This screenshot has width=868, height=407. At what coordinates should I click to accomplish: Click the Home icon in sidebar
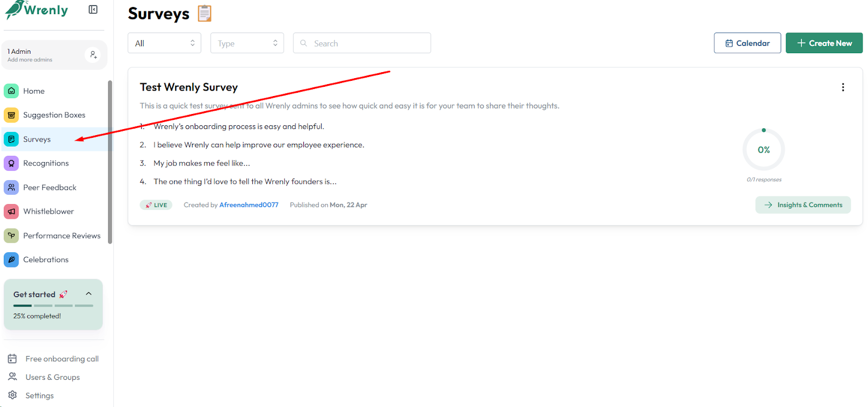(11, 91)
